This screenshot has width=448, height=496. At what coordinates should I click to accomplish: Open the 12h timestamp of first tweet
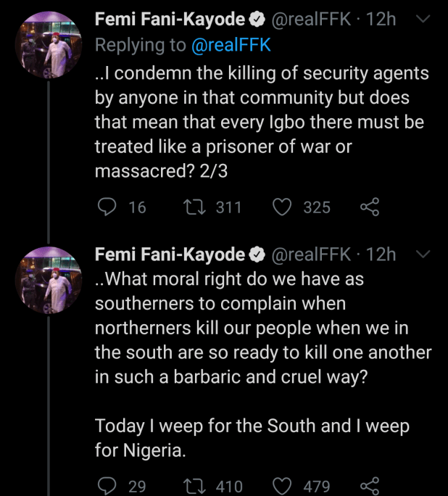coord(382,20)
